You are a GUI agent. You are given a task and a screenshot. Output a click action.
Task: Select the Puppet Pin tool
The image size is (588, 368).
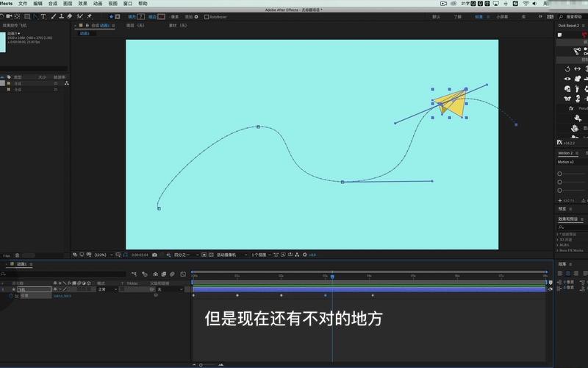89,16
